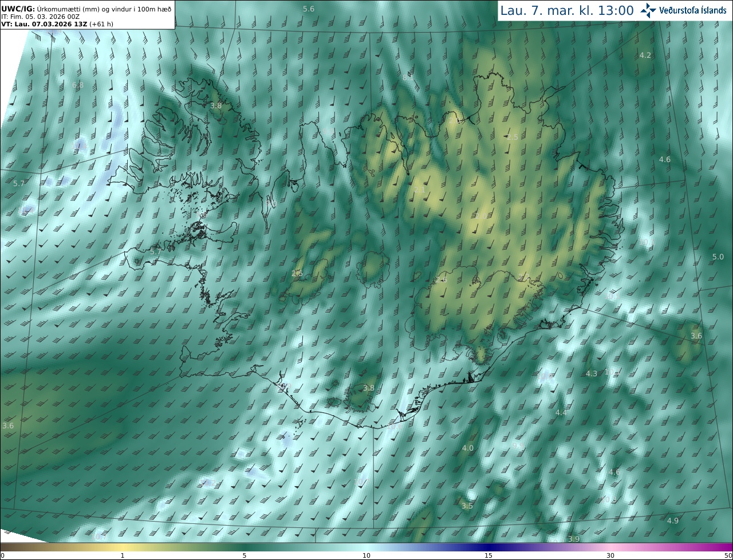
Task: Click the '3.5' value on the map
Action: coord(467,506)
